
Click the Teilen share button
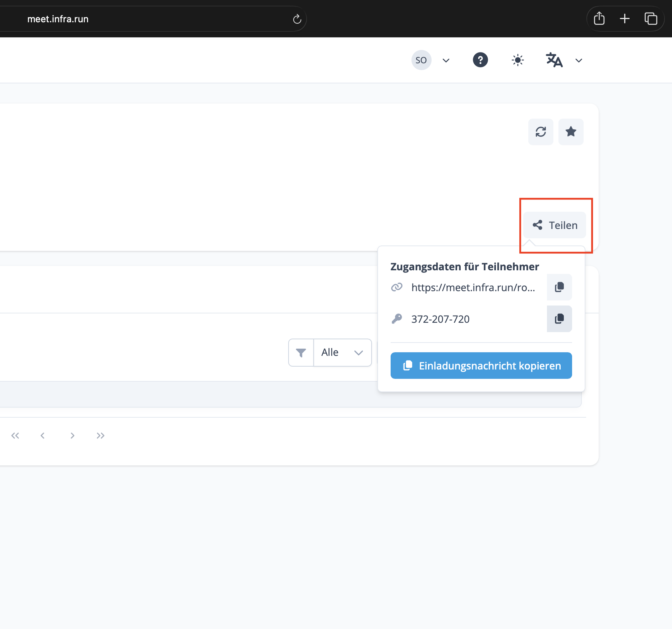pyautogui.click(x=554, y=225)
